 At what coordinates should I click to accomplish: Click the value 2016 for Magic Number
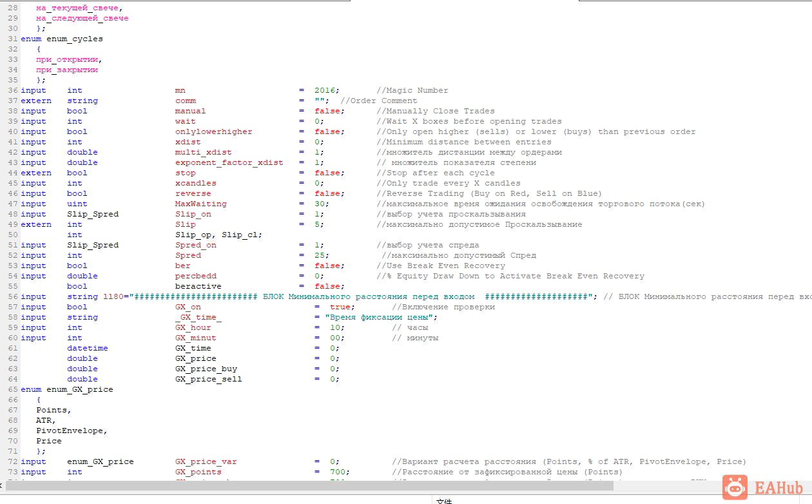[325, 90]
